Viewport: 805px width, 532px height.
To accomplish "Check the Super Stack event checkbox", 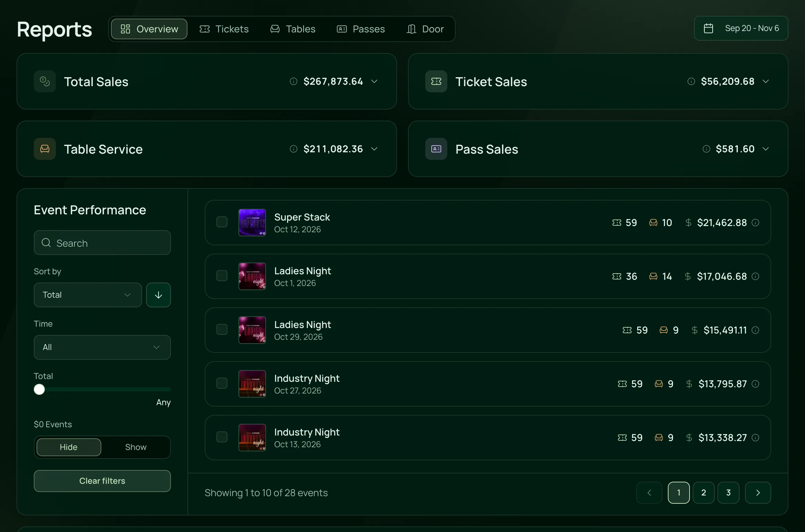I will click(x=222, y=222).
